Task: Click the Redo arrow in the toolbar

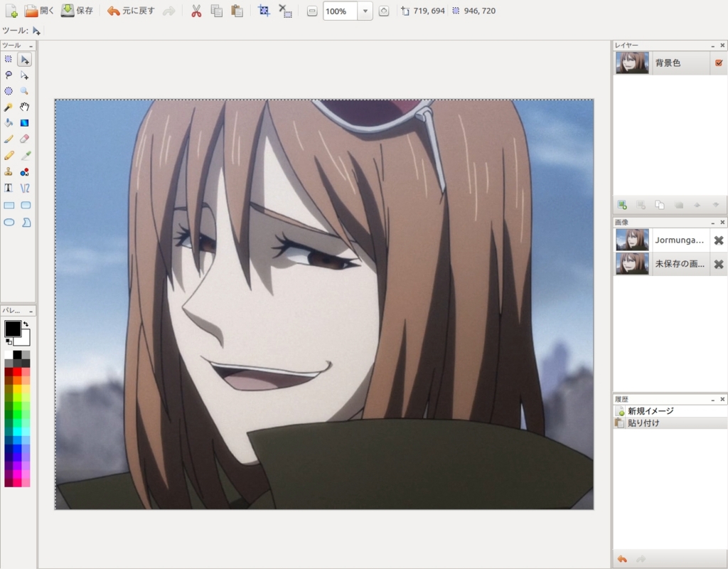Action: point(169,11)
